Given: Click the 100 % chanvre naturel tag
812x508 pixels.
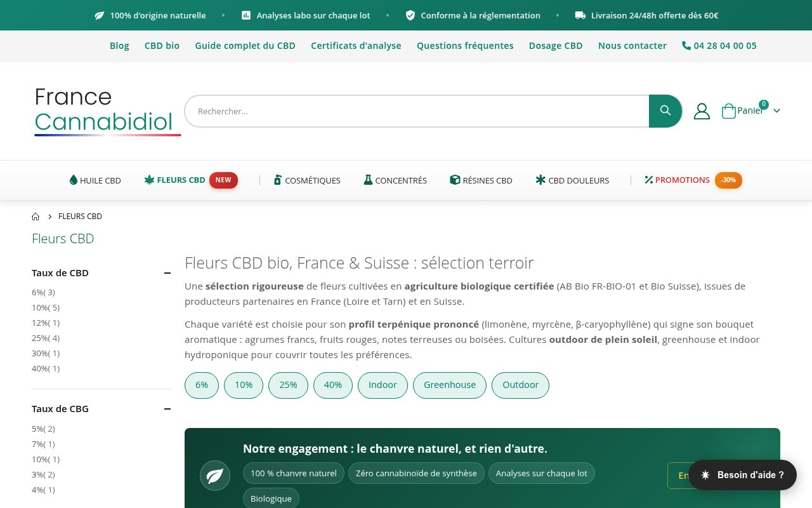Looking at the screenshot, I should (x=294, y=473).
